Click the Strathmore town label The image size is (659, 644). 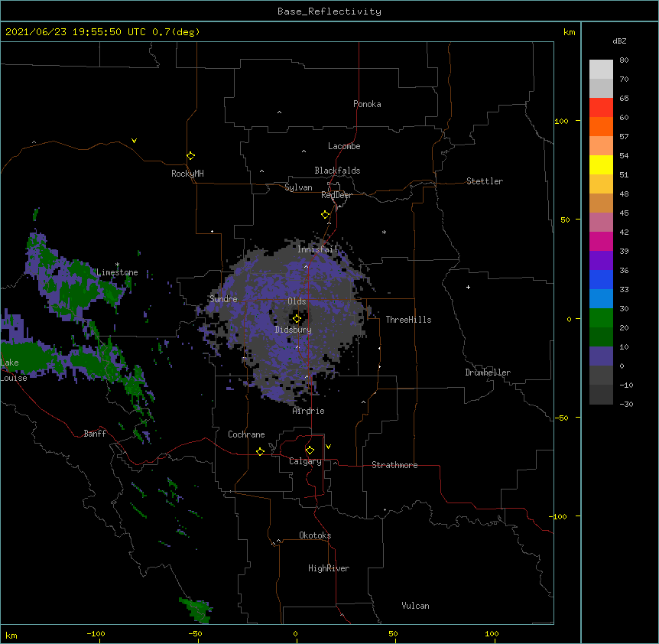[x=394, y=465]
